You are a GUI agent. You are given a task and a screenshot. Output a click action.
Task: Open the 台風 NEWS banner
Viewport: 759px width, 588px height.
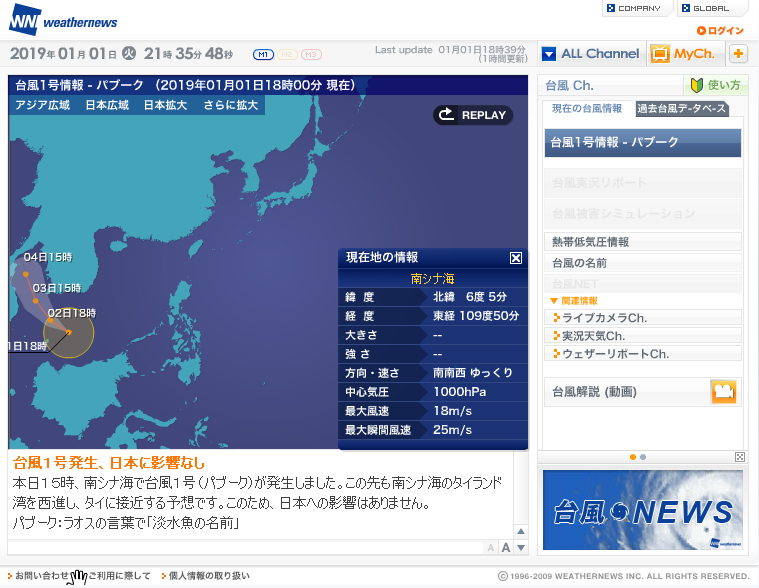coord(642,510)
